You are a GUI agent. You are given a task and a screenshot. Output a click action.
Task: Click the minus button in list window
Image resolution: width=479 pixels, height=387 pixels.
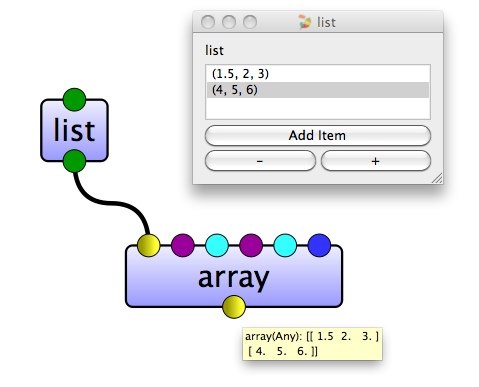(260, 161)
